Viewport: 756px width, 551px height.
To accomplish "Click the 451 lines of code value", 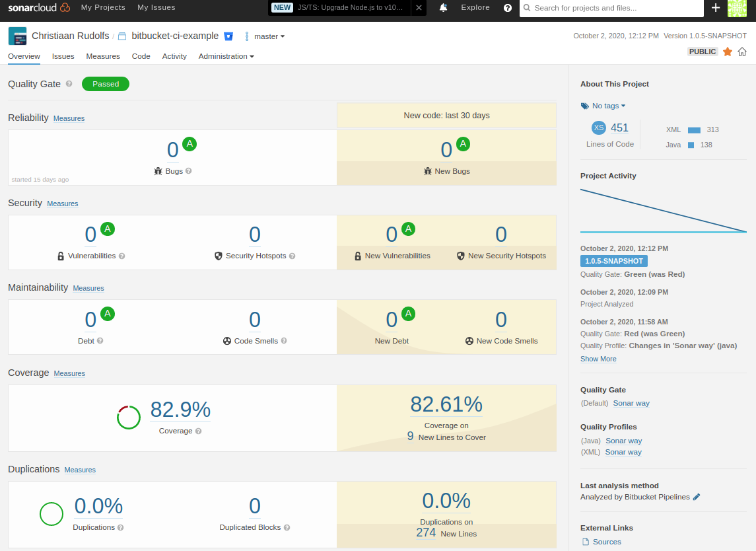I will tap(619, 128).
